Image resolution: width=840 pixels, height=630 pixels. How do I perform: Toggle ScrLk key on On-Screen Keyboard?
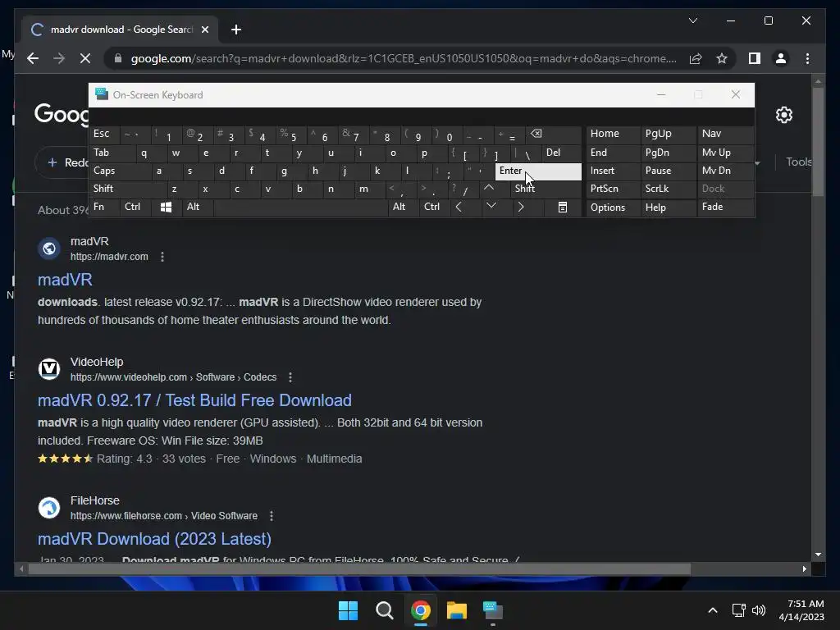(668, 189)
